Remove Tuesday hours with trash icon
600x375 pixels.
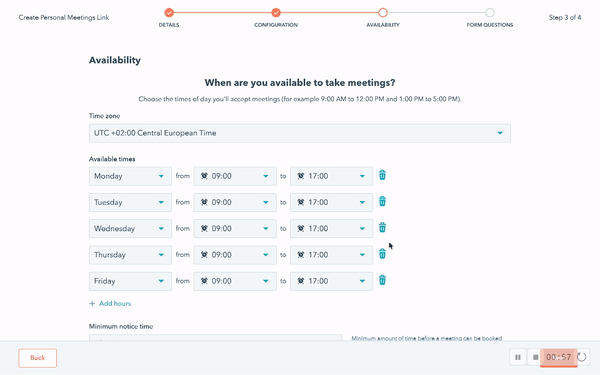(x=382, y=201)
